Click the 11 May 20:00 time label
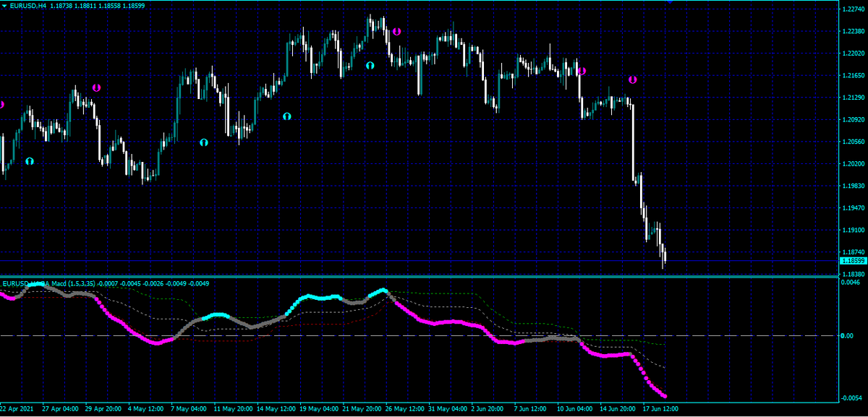This screenshot has width=868, height=417. (x=233, y=409)
